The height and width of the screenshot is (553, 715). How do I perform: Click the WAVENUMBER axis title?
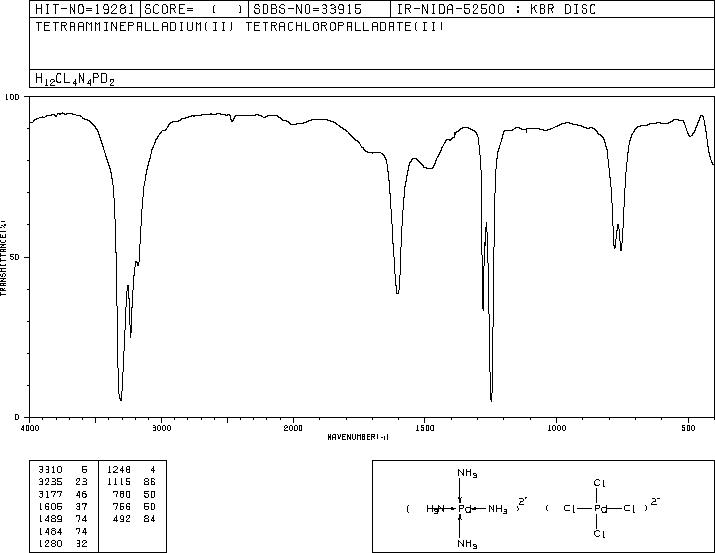pos(358,437)
